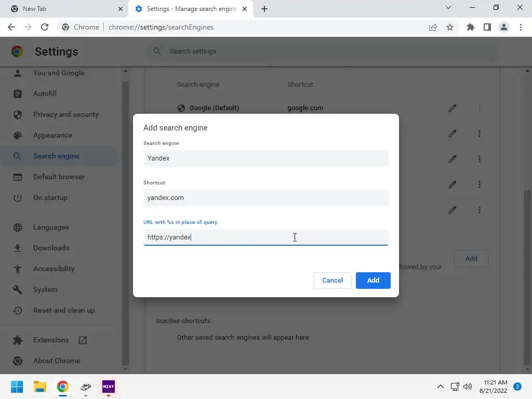Open Chrome's three-dot menu
532x399 pixels.
click(521, 27)
